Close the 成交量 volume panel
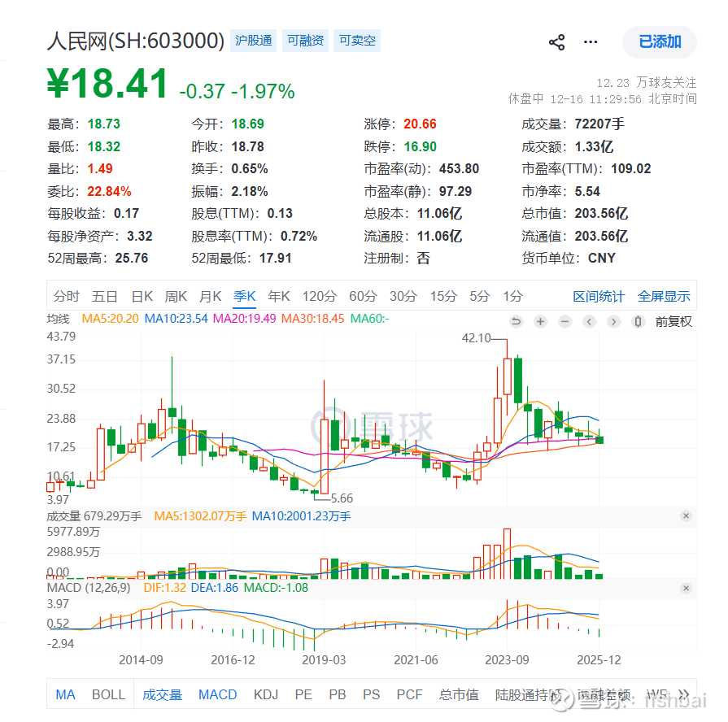 (x=687, y=516)
